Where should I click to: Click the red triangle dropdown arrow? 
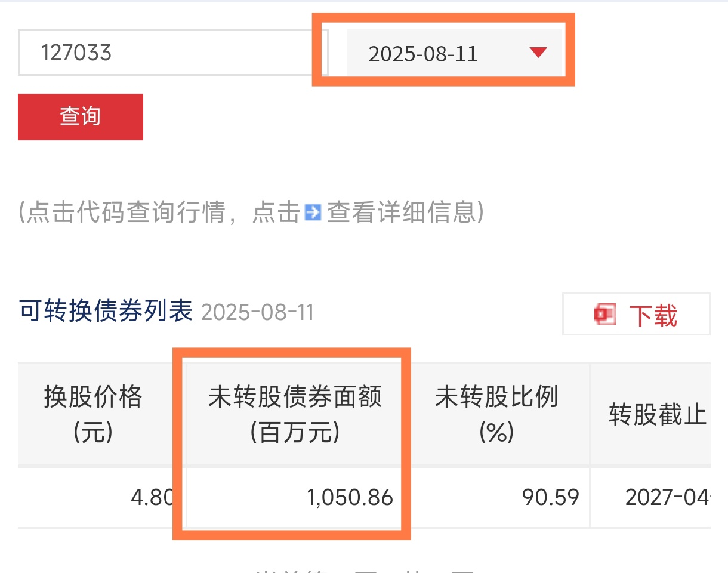point(538,53)
